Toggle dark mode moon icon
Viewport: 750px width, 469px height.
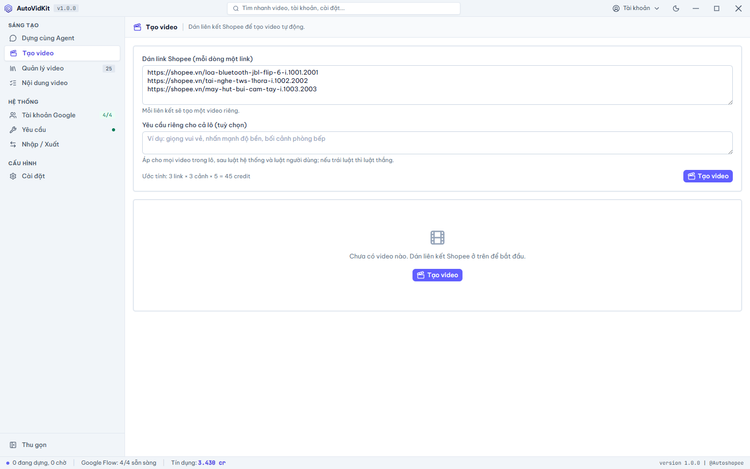(x=676, y=8)
